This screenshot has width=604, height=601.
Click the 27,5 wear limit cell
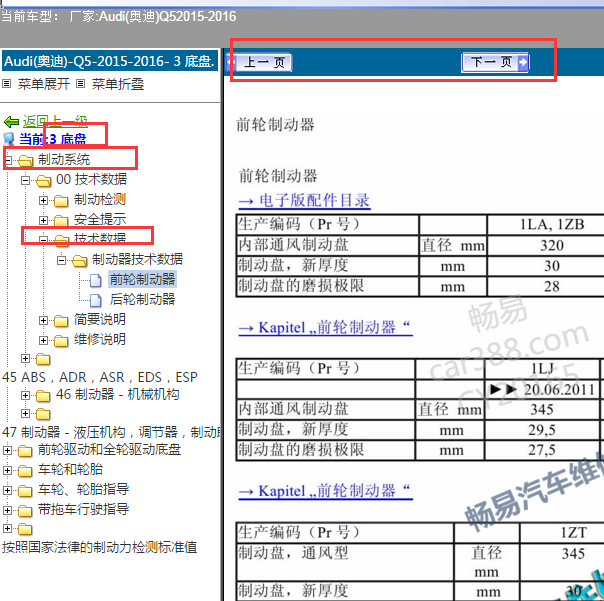(x=542, y=450)
